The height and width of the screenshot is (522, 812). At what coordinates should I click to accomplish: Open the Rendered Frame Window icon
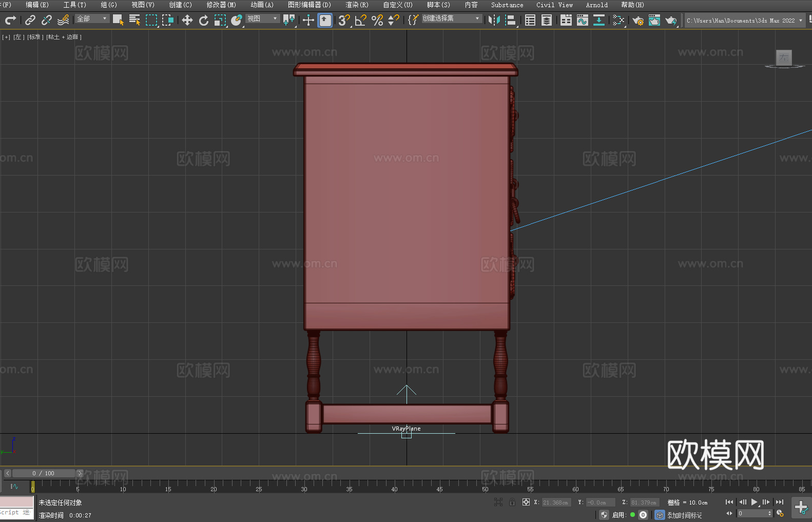point(654,20)
